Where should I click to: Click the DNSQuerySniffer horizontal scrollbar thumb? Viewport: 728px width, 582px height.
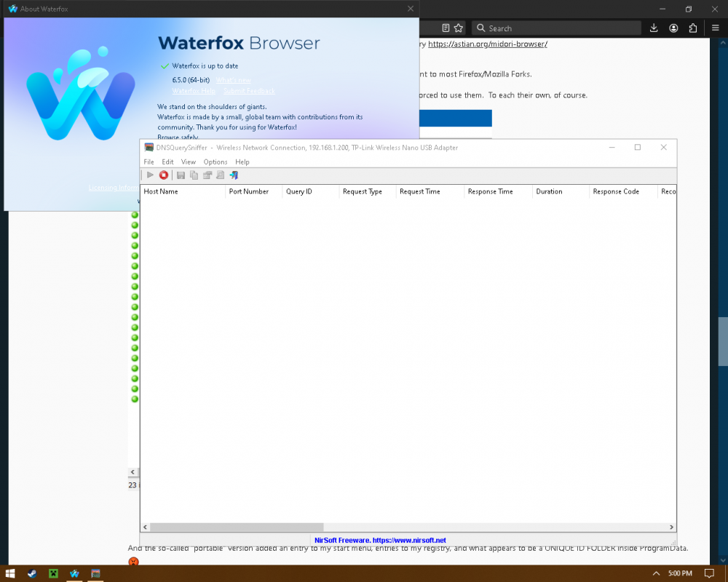click(x=237, y=527)
